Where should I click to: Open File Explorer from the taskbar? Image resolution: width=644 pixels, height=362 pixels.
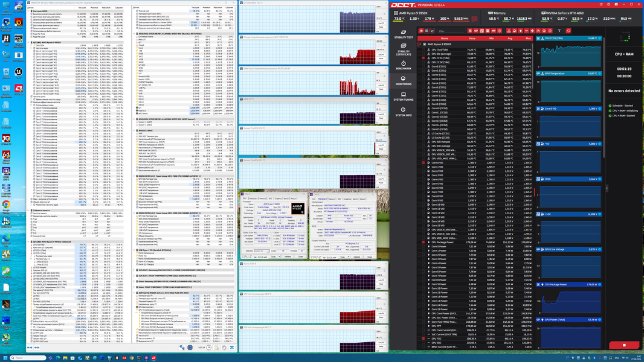(x=65, y=358)
